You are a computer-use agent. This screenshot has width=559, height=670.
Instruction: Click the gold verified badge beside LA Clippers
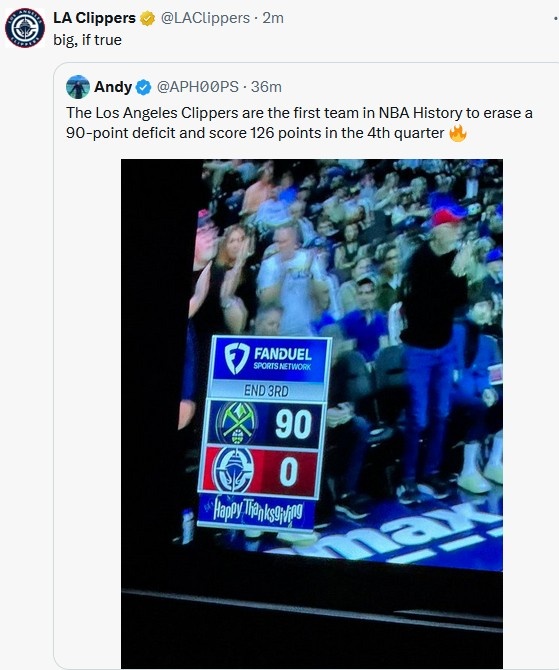tap(147, 18)
